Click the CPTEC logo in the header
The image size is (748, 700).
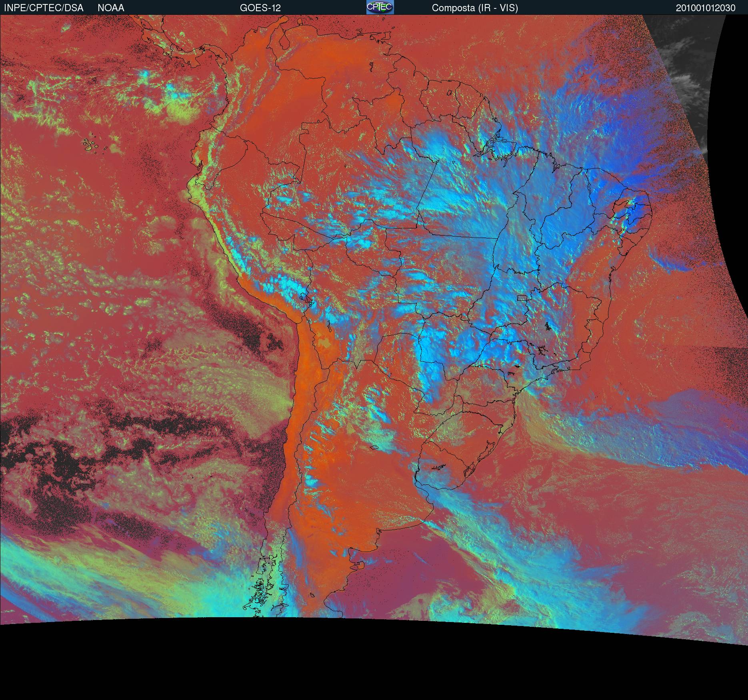point(380,7)
